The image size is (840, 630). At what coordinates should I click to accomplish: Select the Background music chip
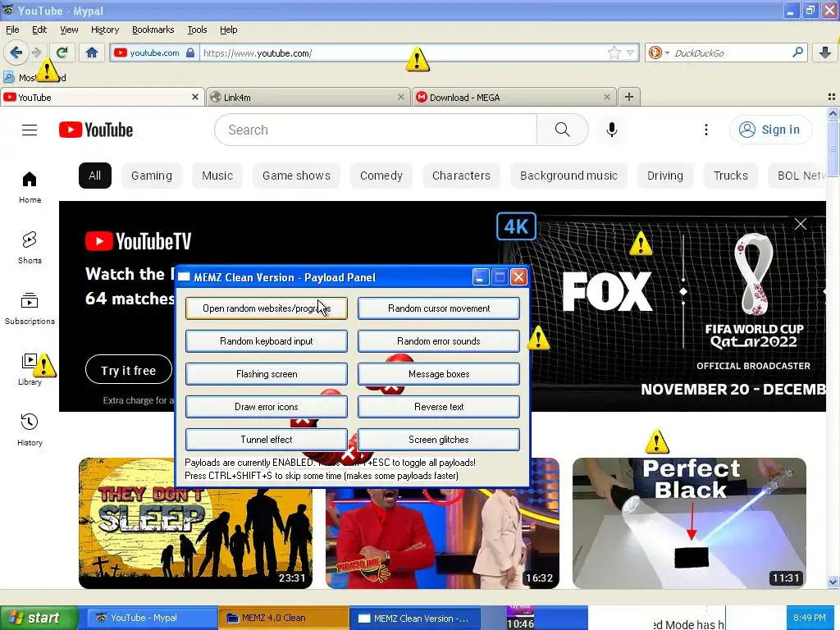point(568,176)
